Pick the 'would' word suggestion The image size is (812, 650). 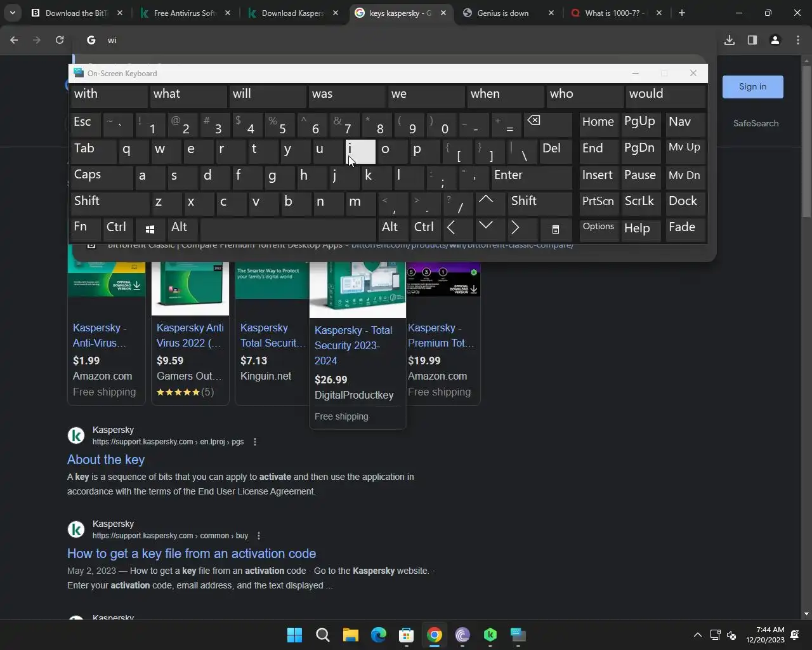(x=665, y=96)
